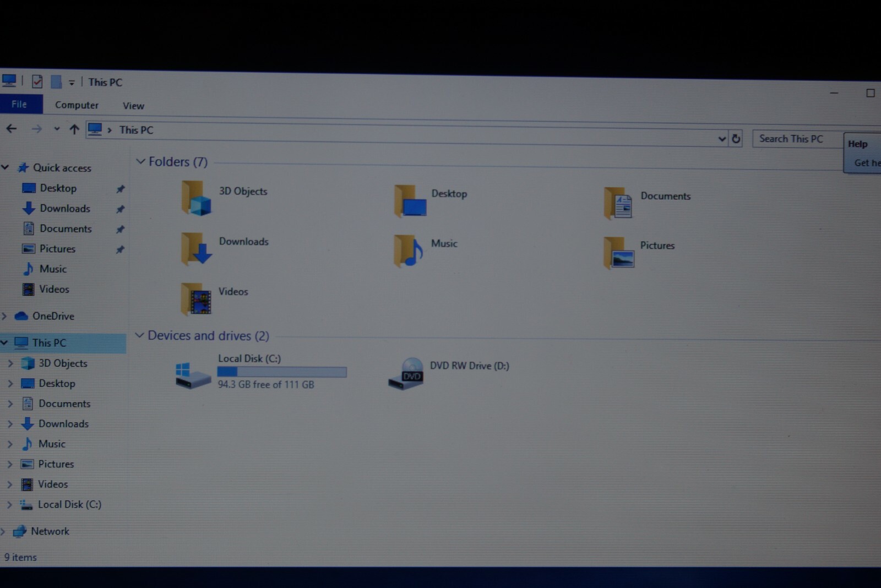The image size is (881, 588).
Task: Click the '94.3 GB free of 111 GB' text
Action: point(266,385)
